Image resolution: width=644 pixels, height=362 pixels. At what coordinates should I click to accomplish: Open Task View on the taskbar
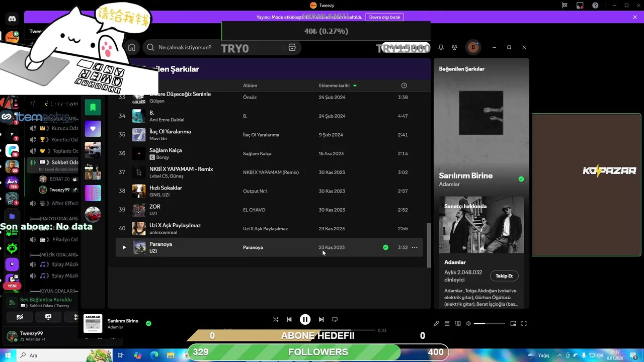click(121, 355)
